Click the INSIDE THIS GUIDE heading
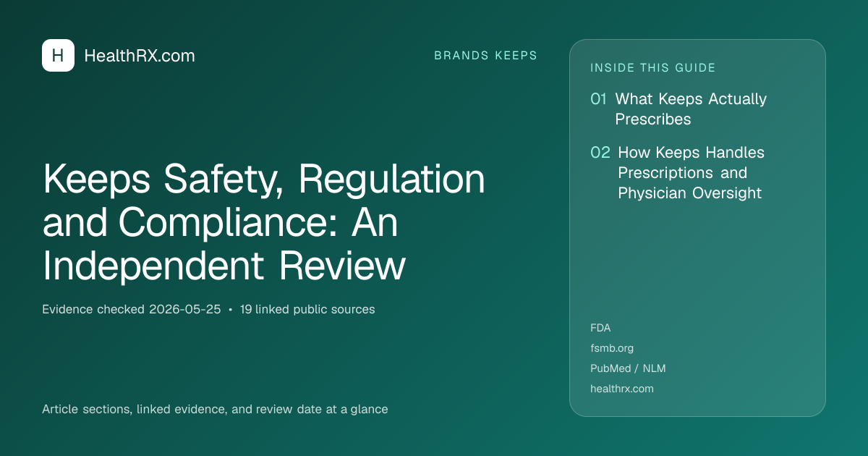 653,68
